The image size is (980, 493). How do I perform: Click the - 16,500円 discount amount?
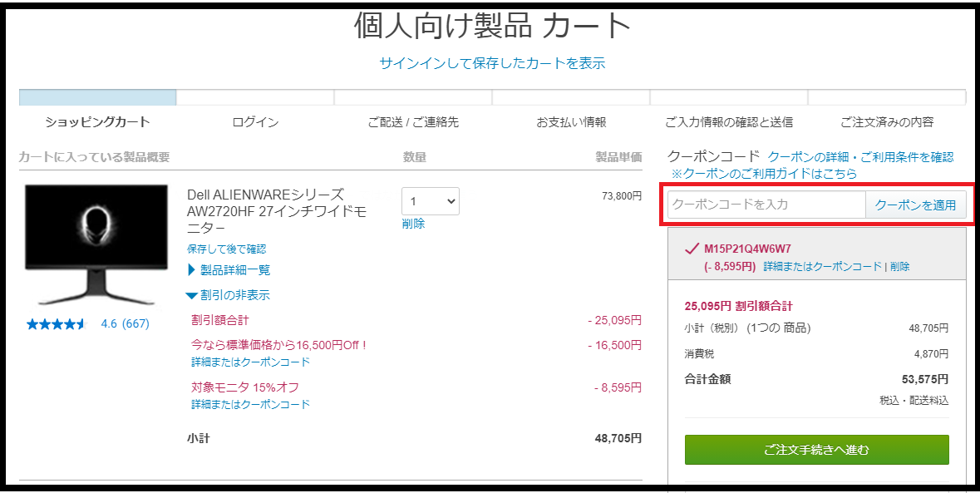click(614, 345)
